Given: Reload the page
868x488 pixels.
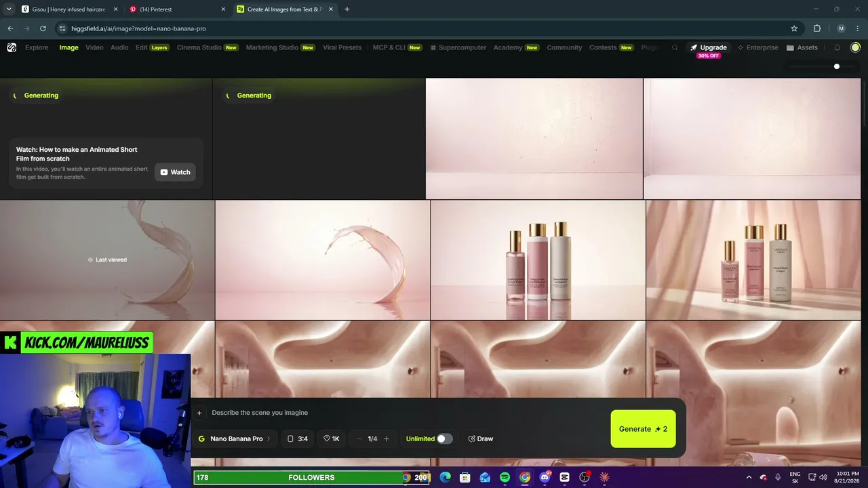Looking at the screenshot, I should pos(43,28).
